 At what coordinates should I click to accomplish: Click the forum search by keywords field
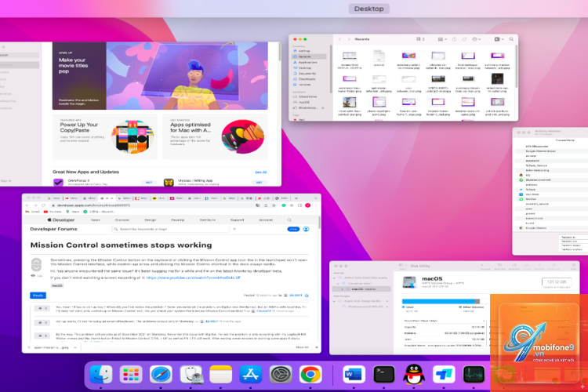coord(171,229)
